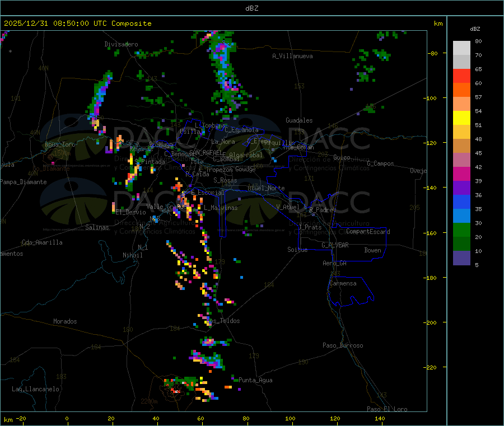Click the Divisadero map label
The width and height of the screenshot is (504, 426).
pyautogui.click(x=121, y=44)
